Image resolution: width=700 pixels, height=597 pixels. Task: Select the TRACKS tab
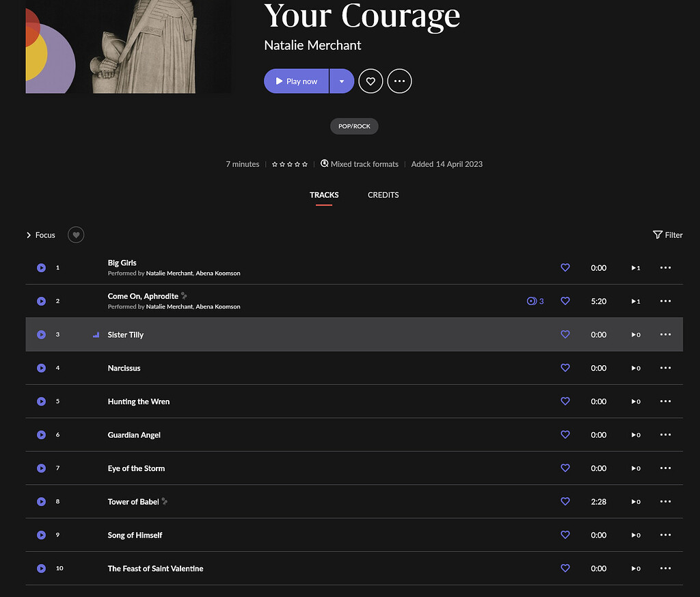pos(324,195)
